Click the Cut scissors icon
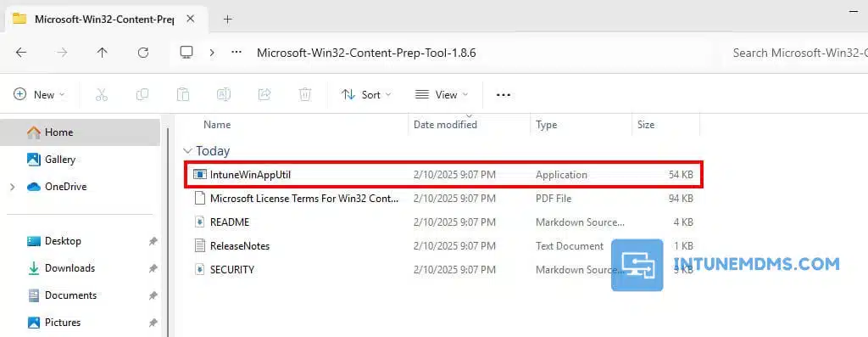The height and width of the screenshot is (337, 868). pyautogui.click(x=102, y=95)
